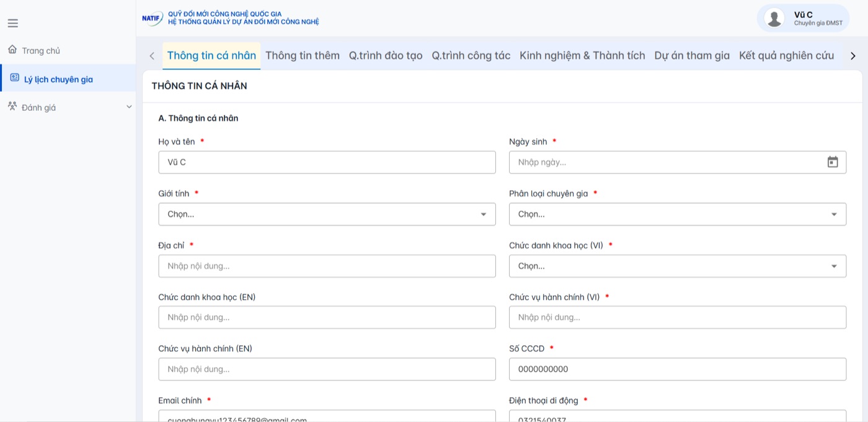Click the Đánh giá people icon

pyautogui.click(x=12, y=107)
